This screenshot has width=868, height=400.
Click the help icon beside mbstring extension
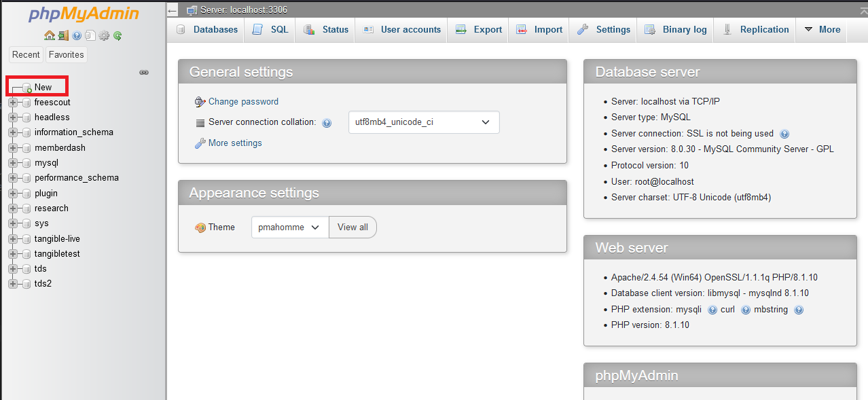pyautogui.click(x=799, y=309)
